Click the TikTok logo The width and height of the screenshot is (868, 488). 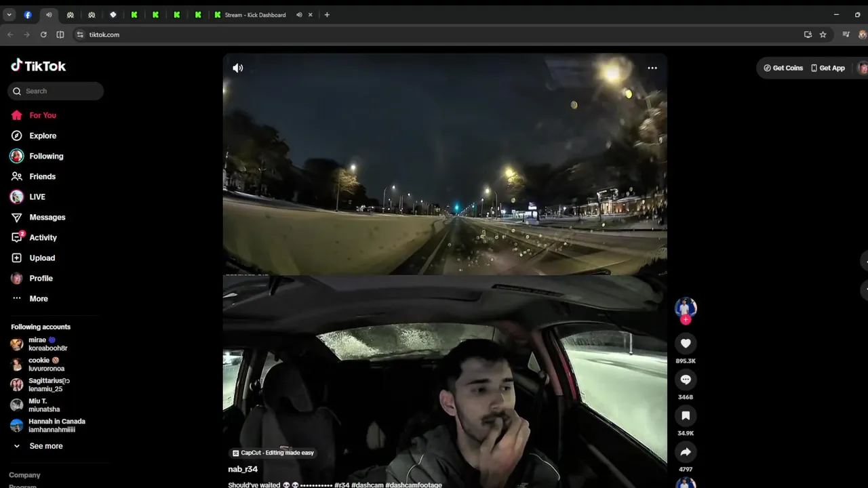coord(39,66)
